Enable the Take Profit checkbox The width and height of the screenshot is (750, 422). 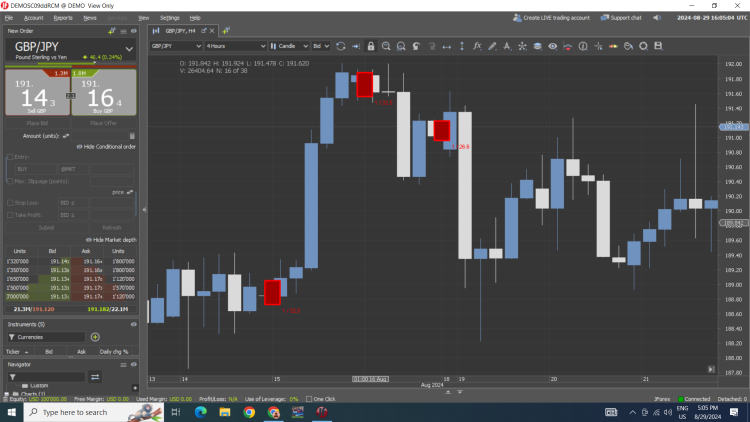pos(10,215)
